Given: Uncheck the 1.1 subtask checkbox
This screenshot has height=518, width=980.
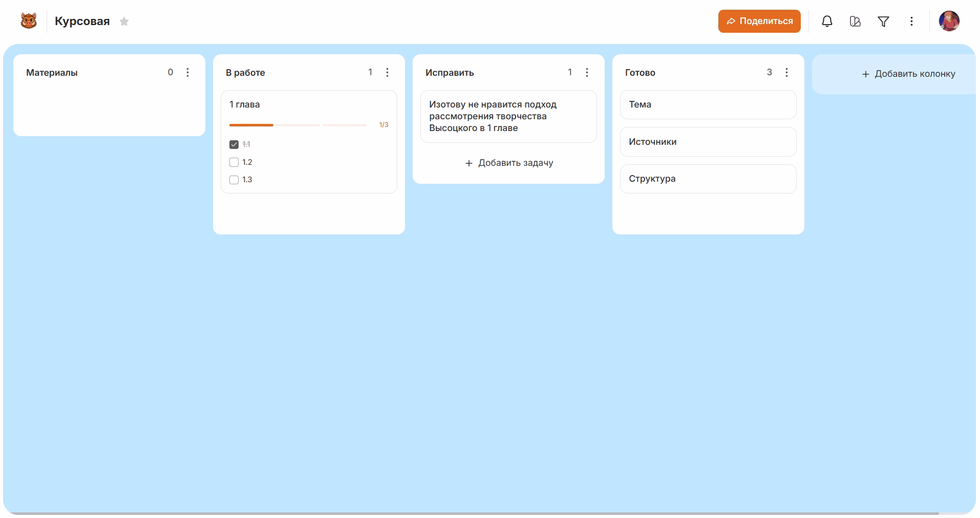Looking at the screenshot, I should (x=234, y=144).
